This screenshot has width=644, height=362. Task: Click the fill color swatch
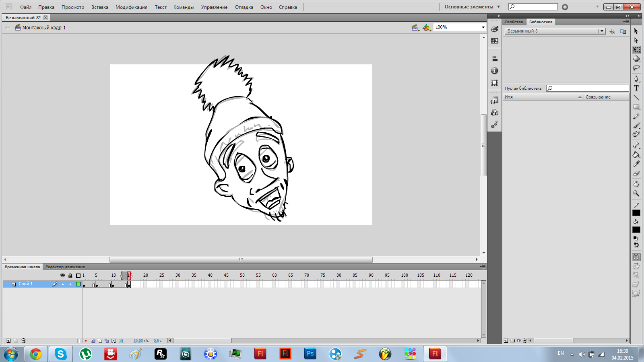point(636,230)
